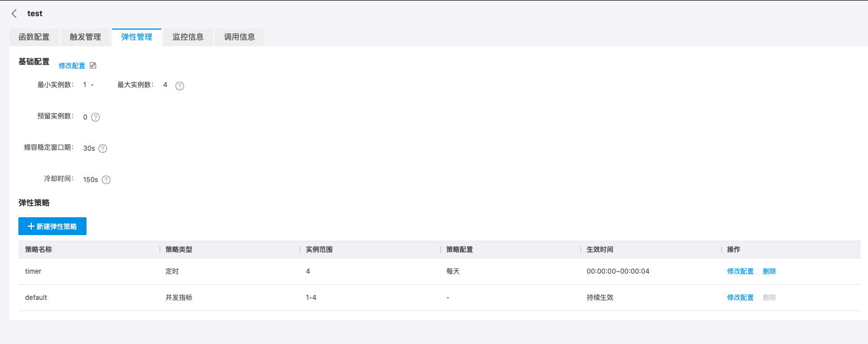The height and width of the screenshot is (344, 868).
Task: Click the timer policy name cell
Action: pyautogui.click(x=33, y=271)
